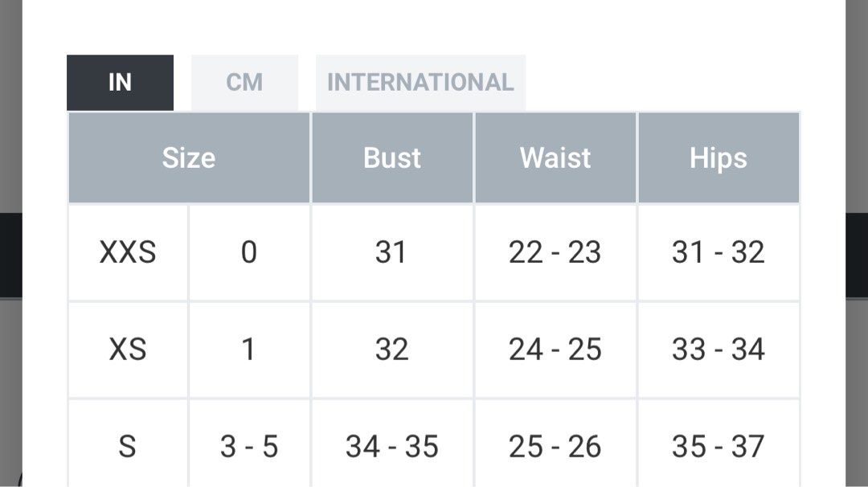Switch to the CM tab
Viewport: 868px width, 487px height.
click(x=244, y=83)
